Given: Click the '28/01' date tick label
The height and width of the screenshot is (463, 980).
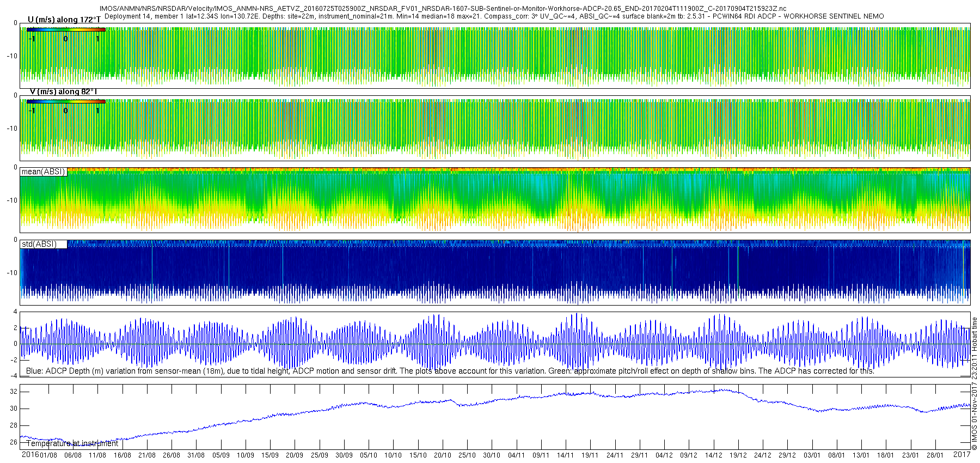Looking at the screenshot, I should point(935,455).
